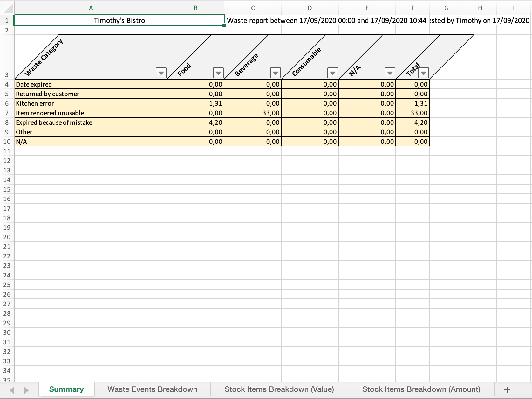Image resolution: width=532 pixels, height=399 pixels.
Task: Select the cell containing Timothy's Bistro
Action: point(119,20)
